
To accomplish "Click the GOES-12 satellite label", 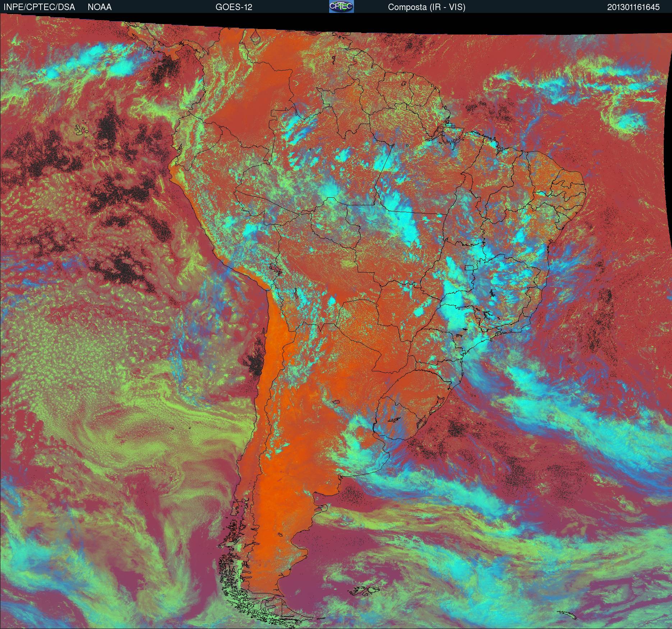I will pyautogui.click(x=234, y=7).
